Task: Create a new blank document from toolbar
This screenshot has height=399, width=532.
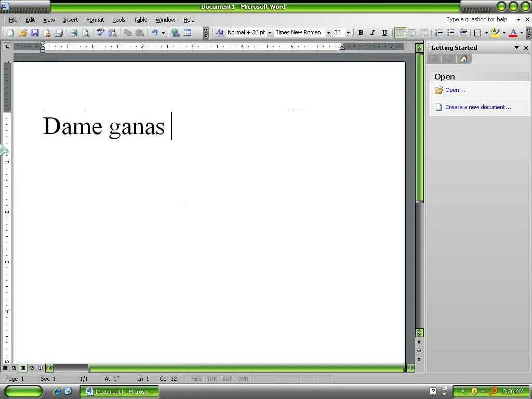Action: [x=10, y=33]
